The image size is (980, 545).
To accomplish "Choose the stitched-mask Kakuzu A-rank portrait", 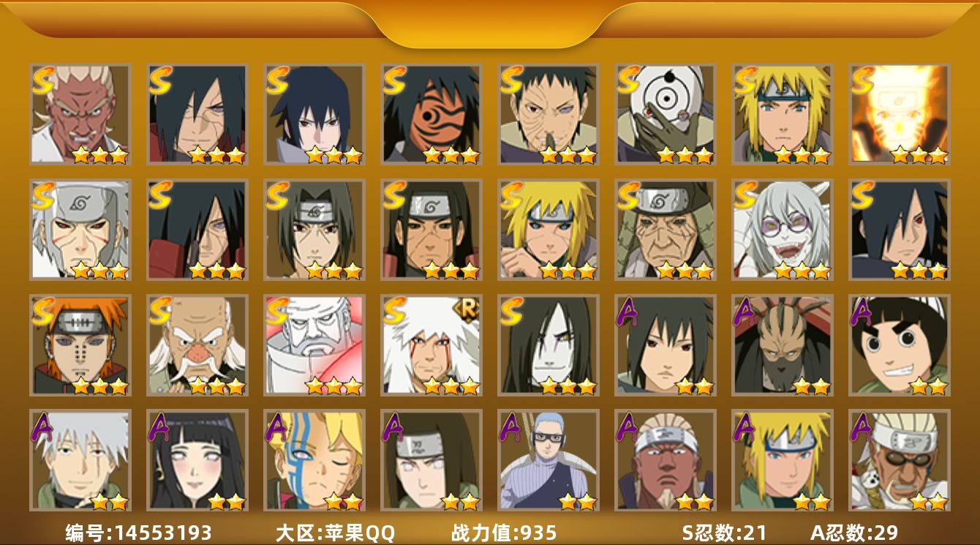I will [x=783, y=345].
